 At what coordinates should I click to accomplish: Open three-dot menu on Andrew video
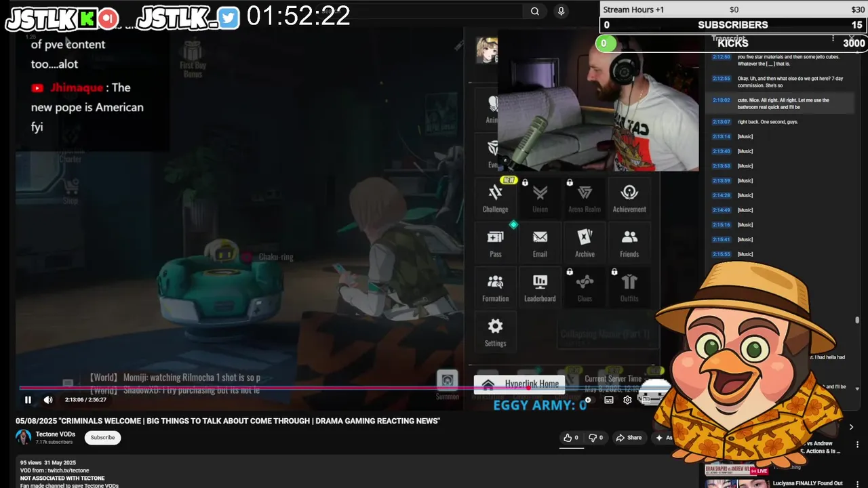point(857,445)
